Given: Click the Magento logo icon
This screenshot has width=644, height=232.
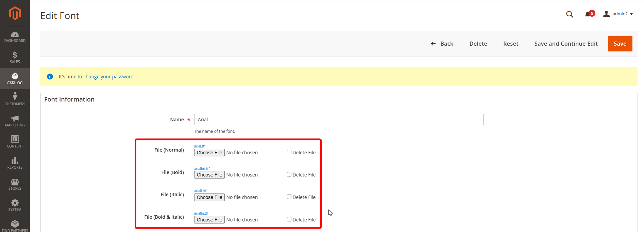Looking at the screenshot, I should [x=15, y=14].
